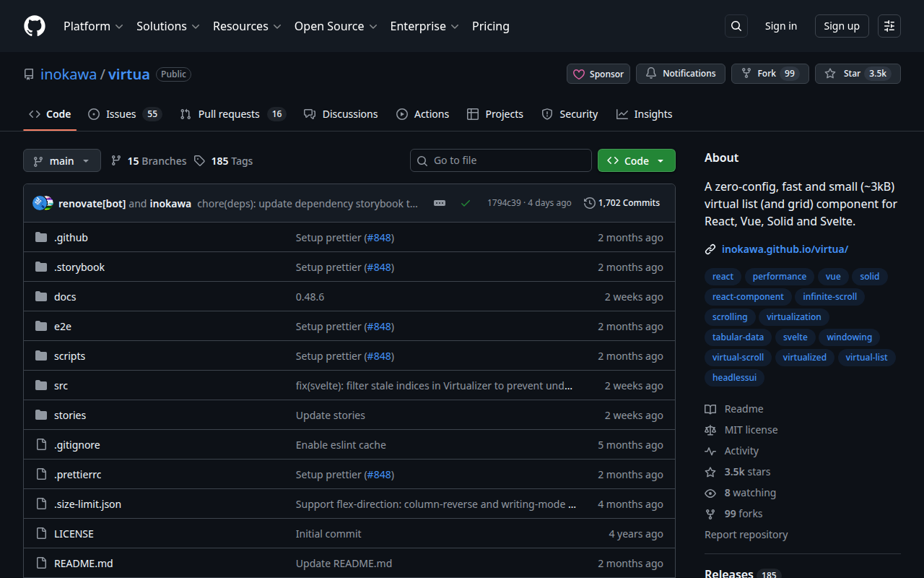Click the MIT license scales icon
Image resolution: width=924 pixels, height=578 pixels.
tap(710, 429)
